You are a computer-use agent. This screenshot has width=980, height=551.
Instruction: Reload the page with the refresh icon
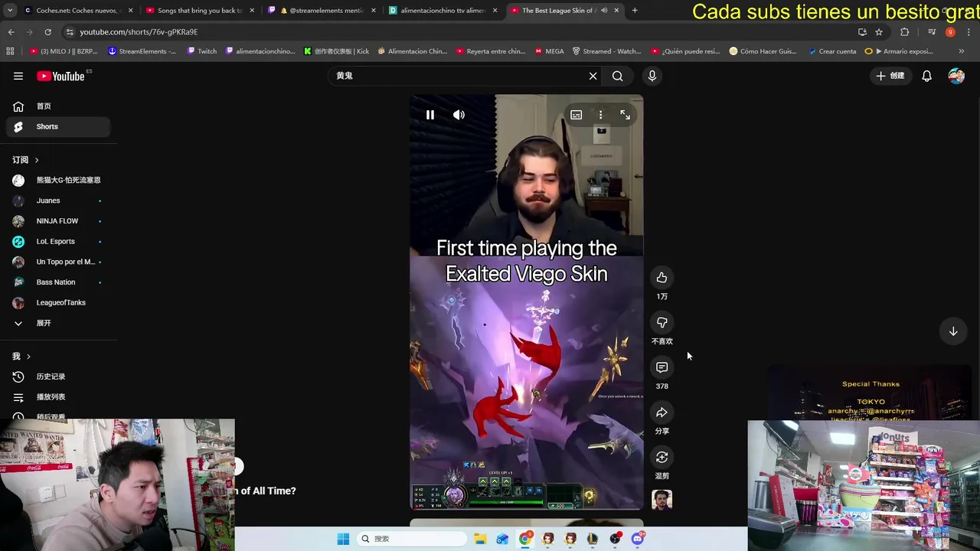click(47, 31)
